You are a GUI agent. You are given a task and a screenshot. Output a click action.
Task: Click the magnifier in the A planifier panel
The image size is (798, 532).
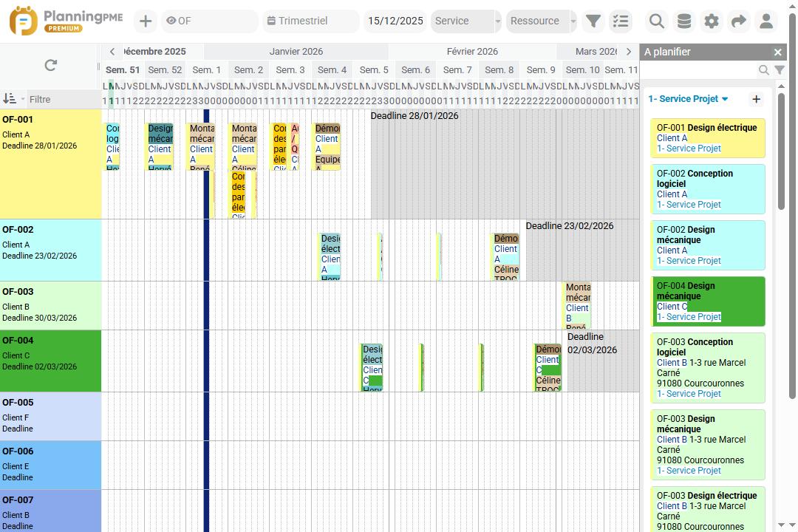point(765,69)
